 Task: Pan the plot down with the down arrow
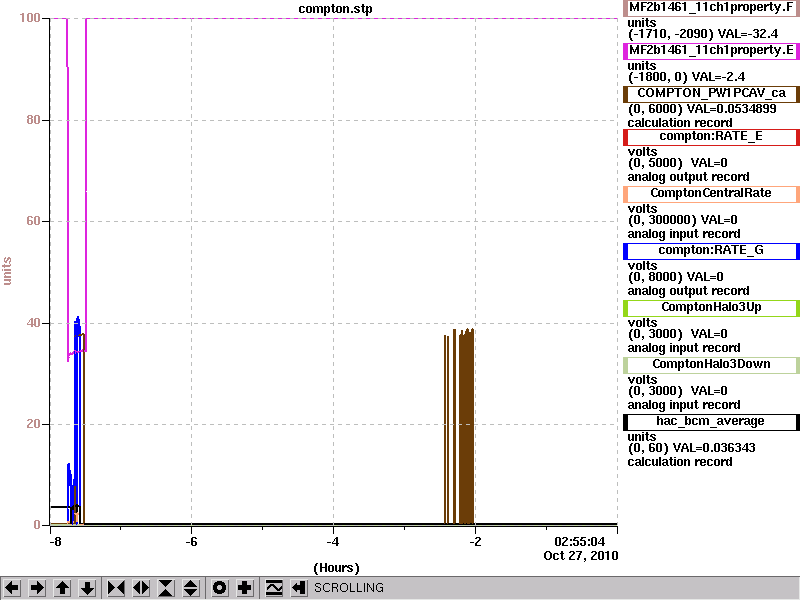tap(88, 588)
